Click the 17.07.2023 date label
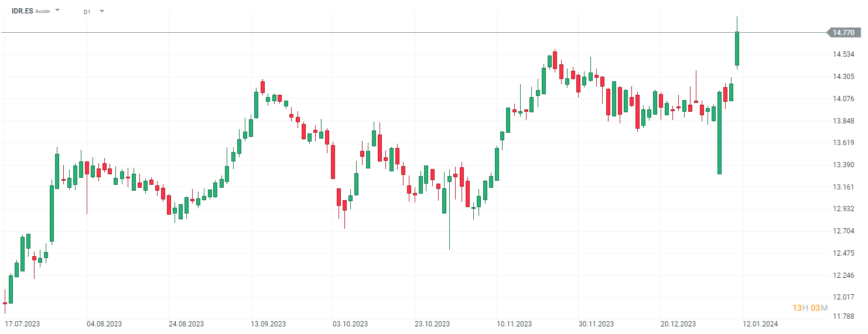 coord(22,323)
